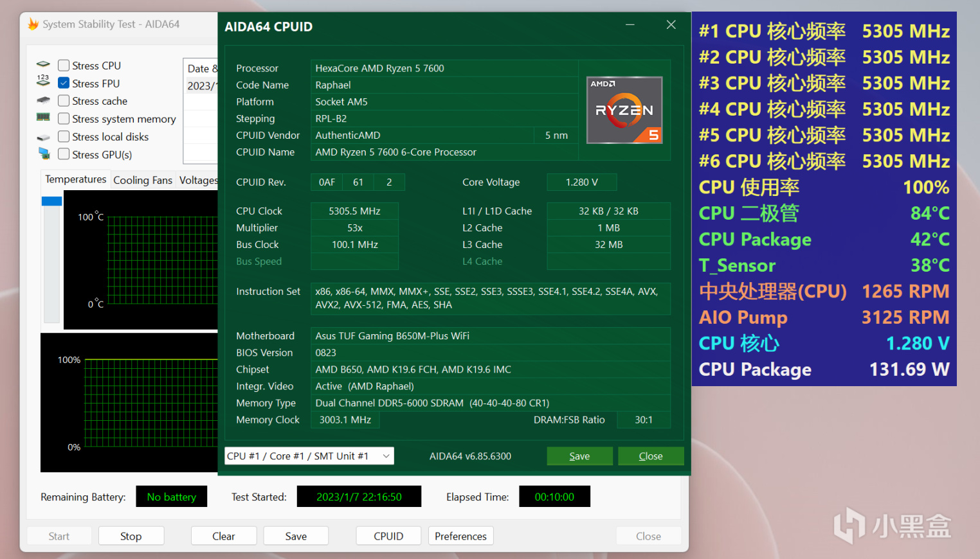Click the Elapsed Time 00:10:00 field
980x559 pixels.
click(x=554, y=497)
